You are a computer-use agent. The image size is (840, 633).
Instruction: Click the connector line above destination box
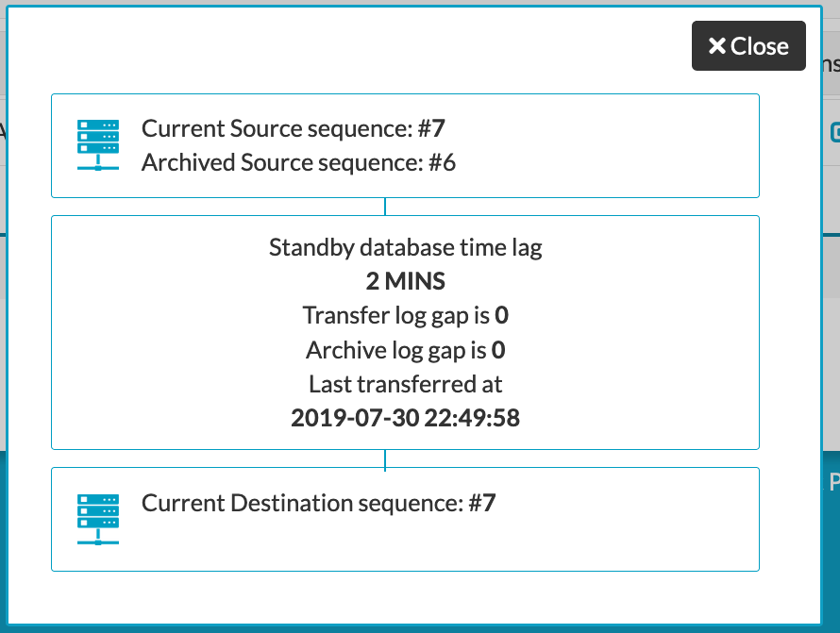[385, 458]
